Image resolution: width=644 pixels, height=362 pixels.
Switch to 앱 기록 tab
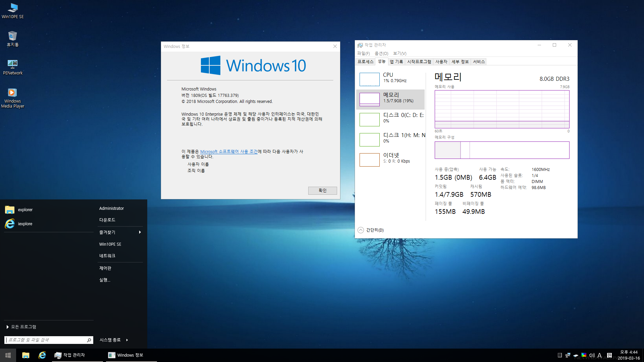(x=396, y=62)
